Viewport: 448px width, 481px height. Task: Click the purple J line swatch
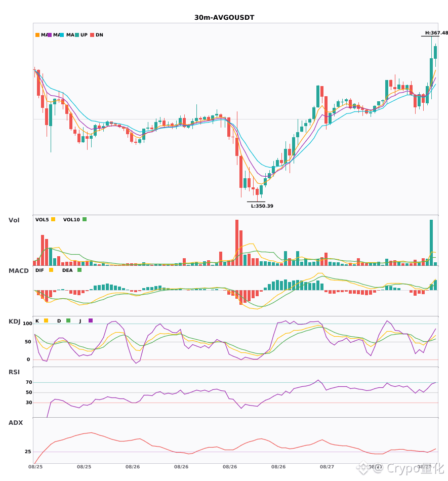[x=91, y=320]
